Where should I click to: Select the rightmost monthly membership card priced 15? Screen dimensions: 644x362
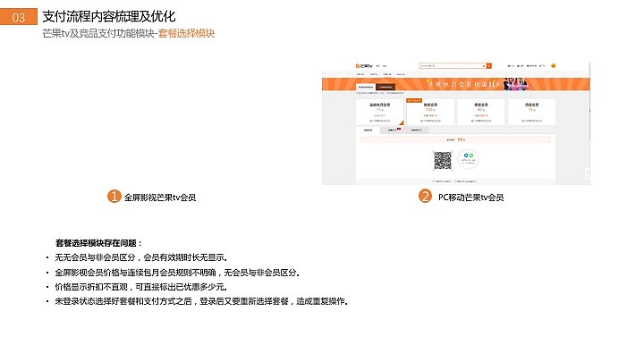pyautogui.click(x=531, y=112)
